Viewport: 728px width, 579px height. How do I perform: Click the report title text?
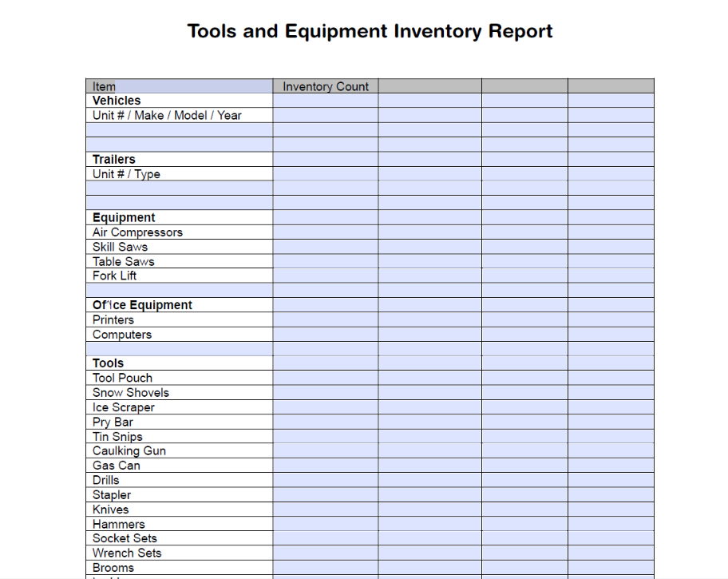(369, 31)
